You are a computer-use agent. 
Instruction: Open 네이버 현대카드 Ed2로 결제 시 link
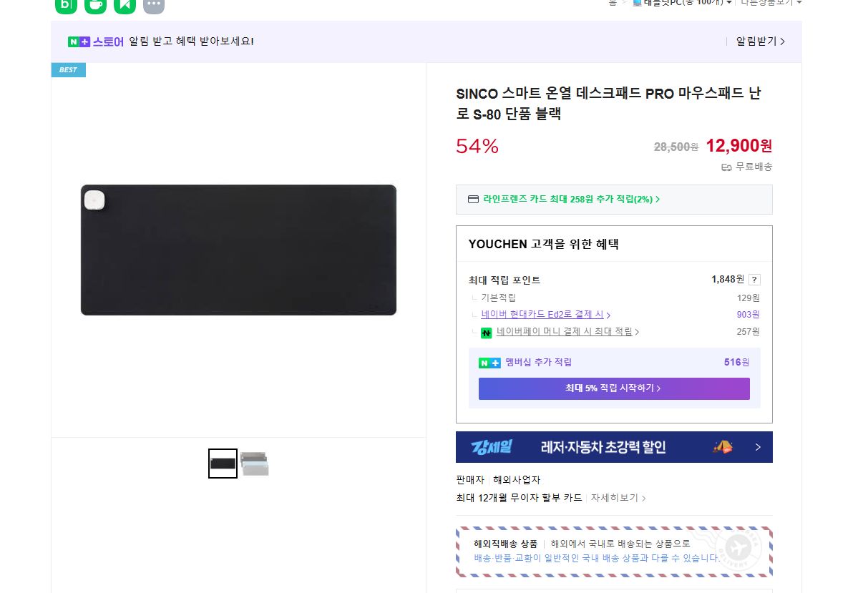tap(545, 315)
